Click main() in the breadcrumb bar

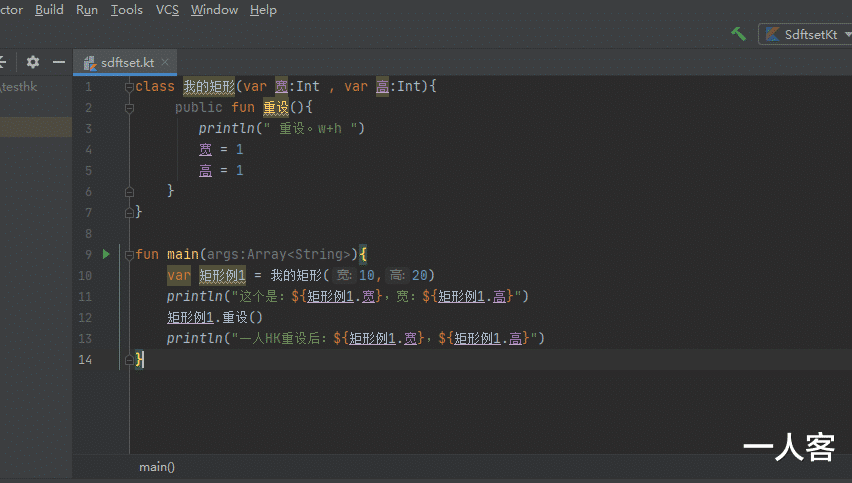click(x=157, y=467)
